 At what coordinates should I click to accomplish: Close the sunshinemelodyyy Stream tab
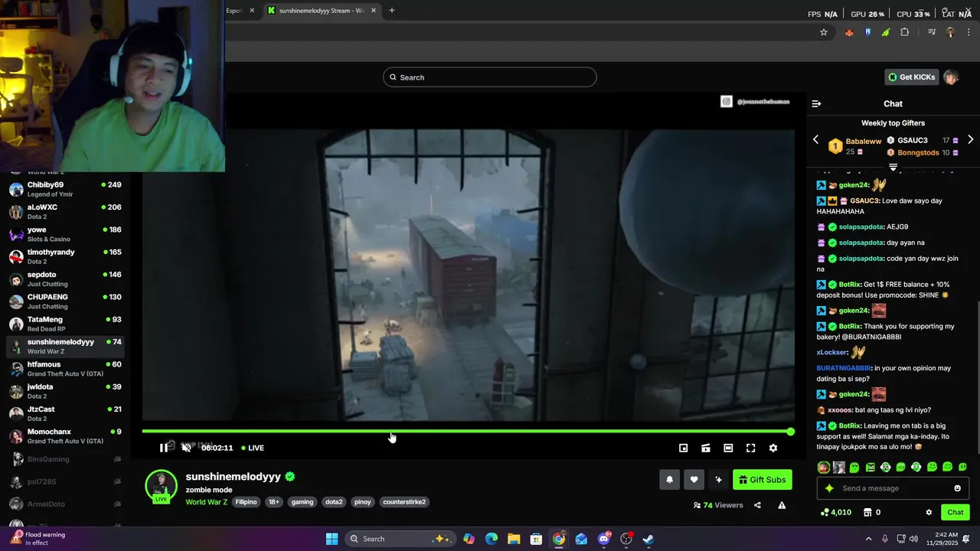click(x=374, y=11)
